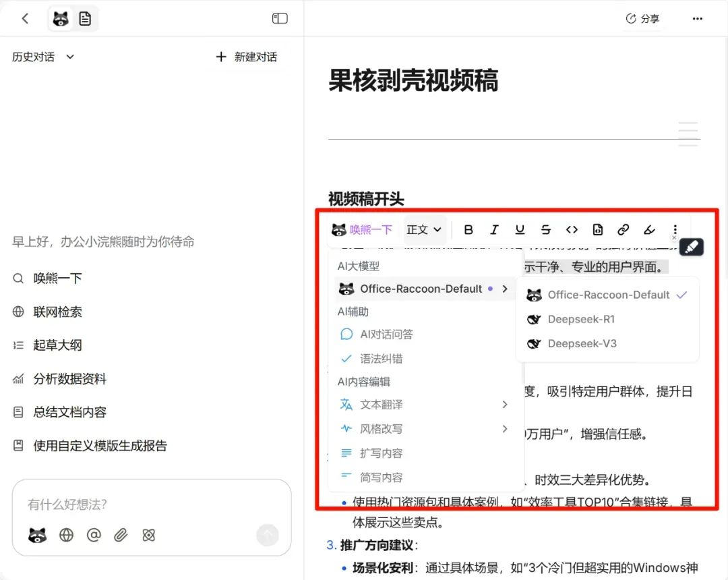
Task: Click the share refresh icon
Action: click(630, 19)
